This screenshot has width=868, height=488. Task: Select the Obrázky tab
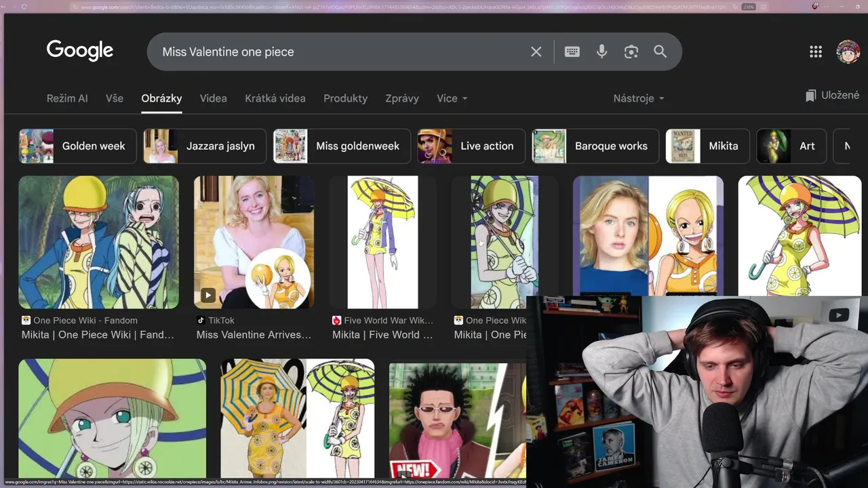[161, 98]
